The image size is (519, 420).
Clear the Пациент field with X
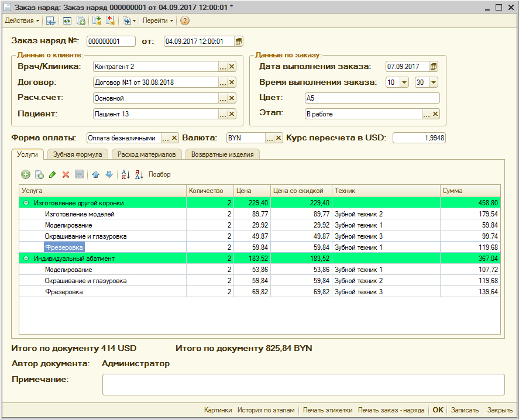(x=232, y=114)
